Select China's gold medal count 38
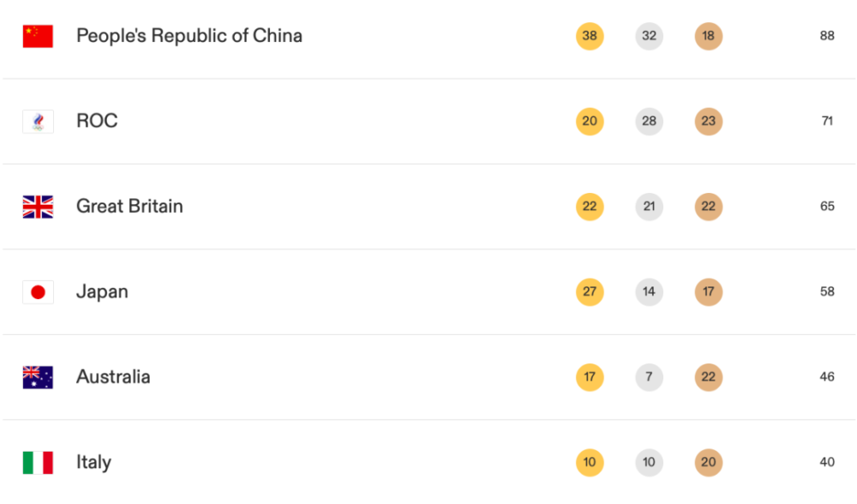 coord(590,36)
